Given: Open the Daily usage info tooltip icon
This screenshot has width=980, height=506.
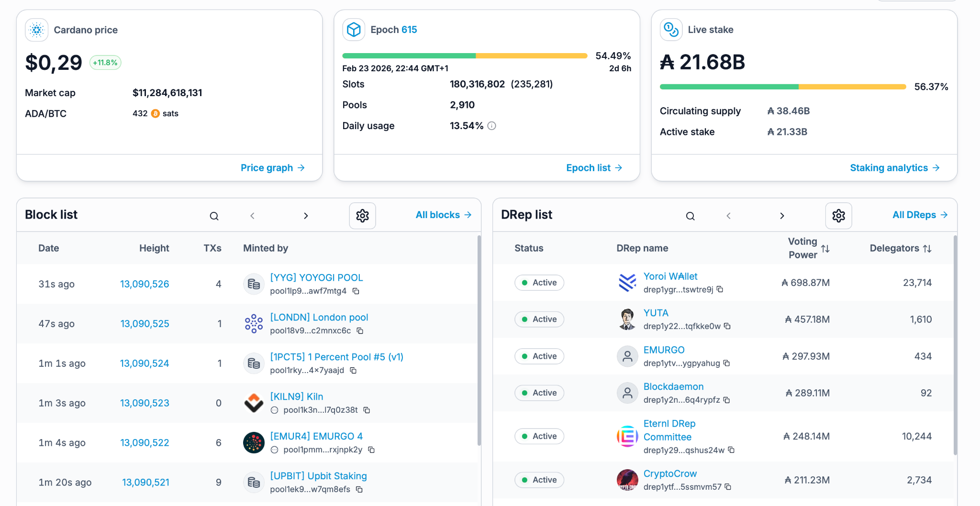Looking at the screenshot, I should (492, 126).
